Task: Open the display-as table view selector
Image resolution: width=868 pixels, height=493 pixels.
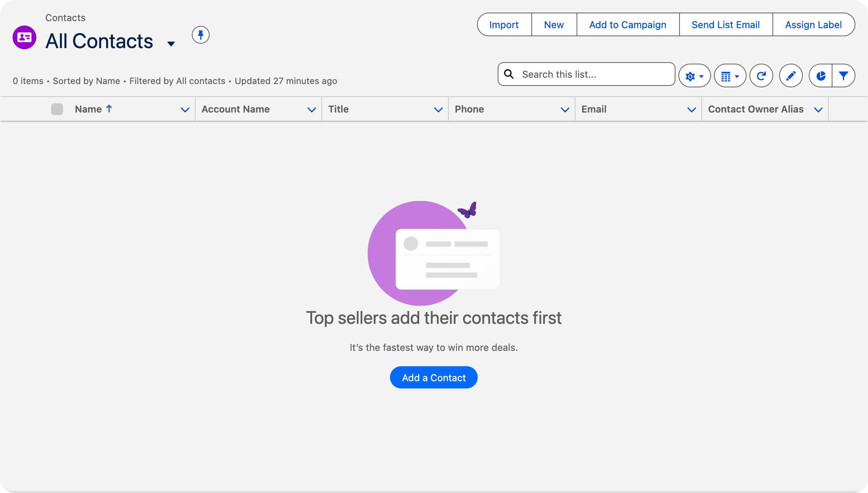Action: point(730,76)
